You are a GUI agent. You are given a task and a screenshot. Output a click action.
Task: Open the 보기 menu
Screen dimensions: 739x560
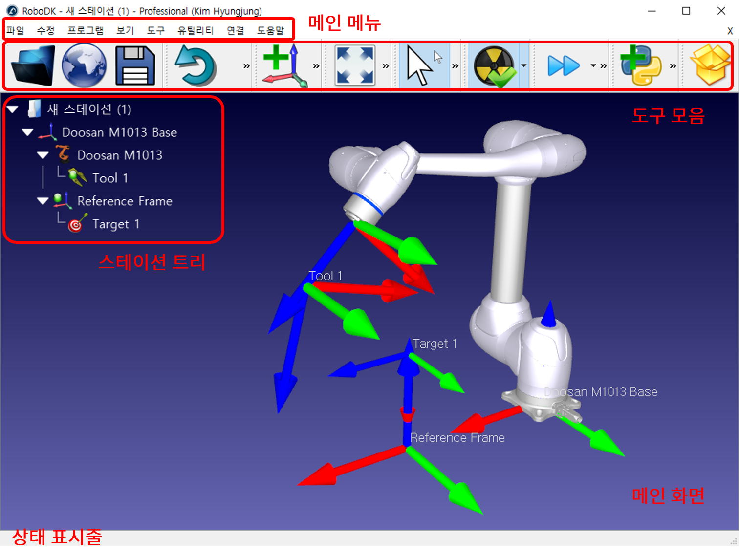tap(125, 30)
